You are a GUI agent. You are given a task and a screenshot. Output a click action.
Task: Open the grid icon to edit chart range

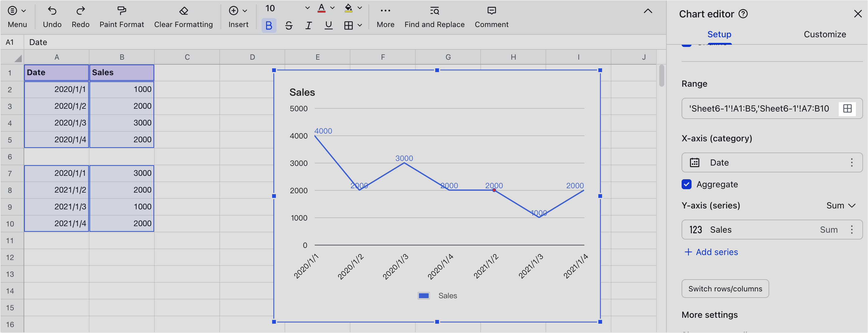coord(848,108)
